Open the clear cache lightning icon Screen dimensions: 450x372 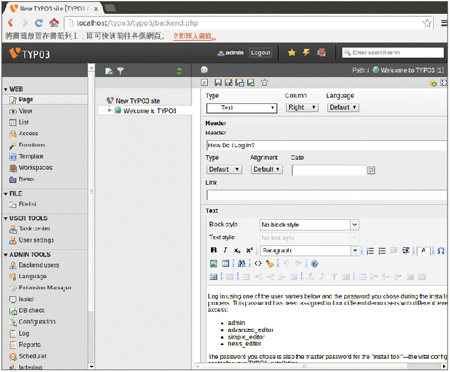(306, 52)
